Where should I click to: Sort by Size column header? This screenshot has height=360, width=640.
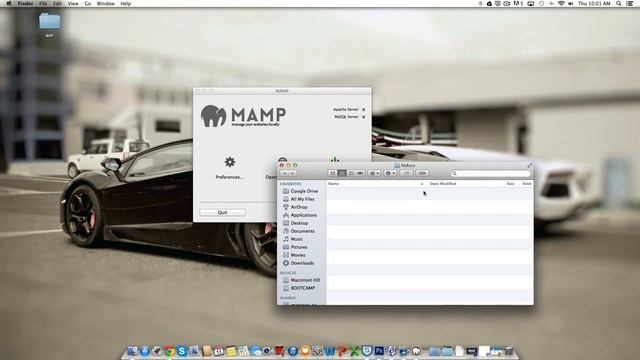510,184
